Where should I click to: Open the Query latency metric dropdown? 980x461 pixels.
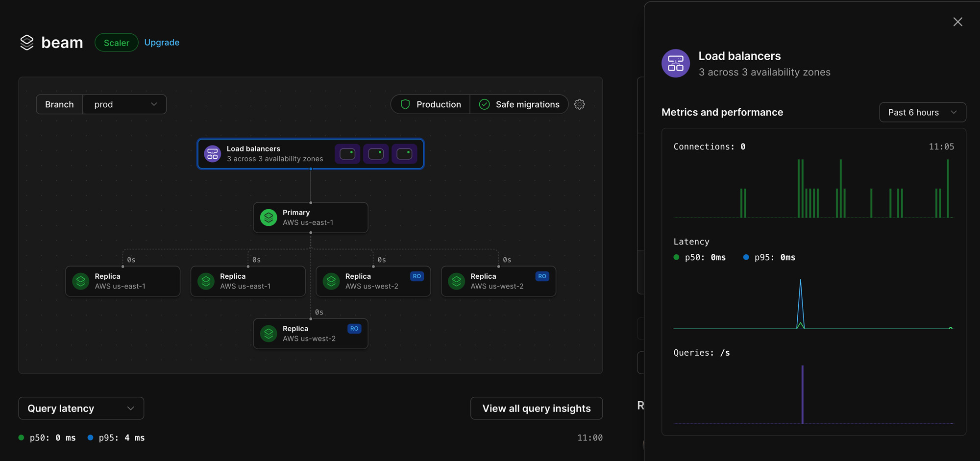pyautogui.click(x=81, y=408)
